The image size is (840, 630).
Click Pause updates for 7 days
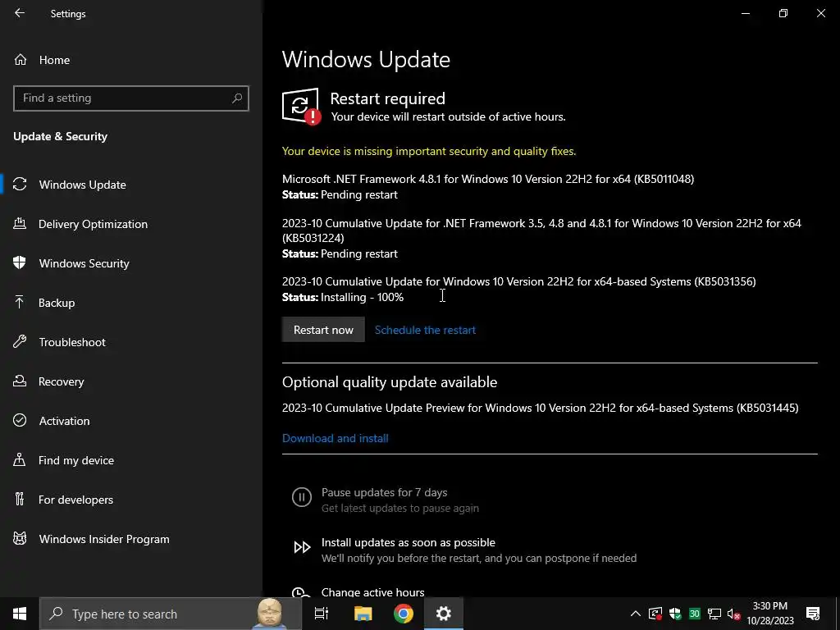[384, 492]
